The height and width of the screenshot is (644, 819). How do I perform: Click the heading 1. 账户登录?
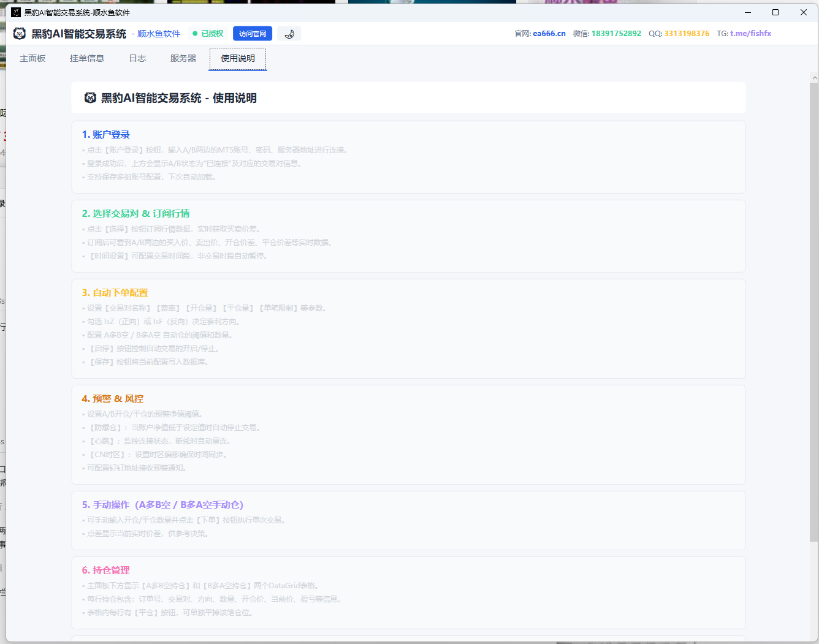[106, 135]
